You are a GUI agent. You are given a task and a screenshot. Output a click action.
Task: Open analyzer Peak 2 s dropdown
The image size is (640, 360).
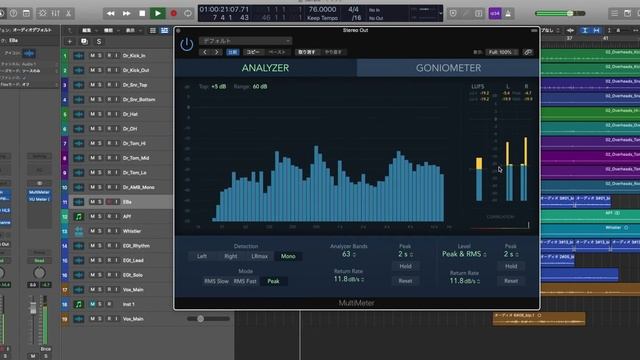click(405, 254)
